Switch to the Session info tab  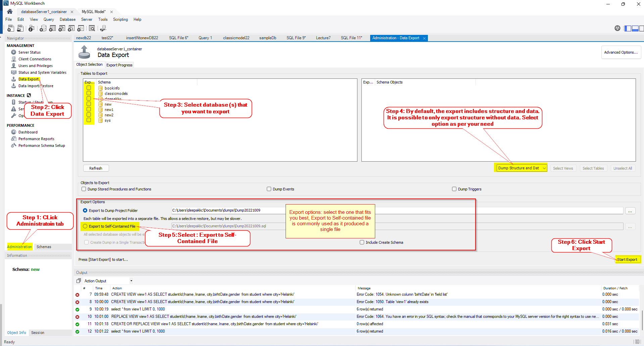point(38,333)
